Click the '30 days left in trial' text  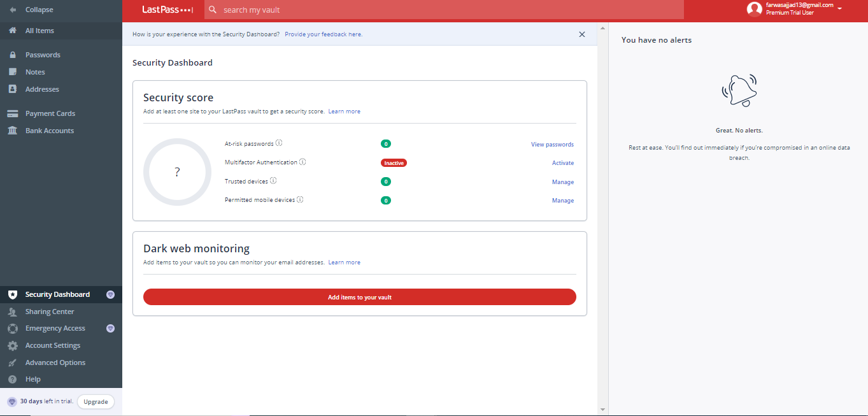click(46, 402)
